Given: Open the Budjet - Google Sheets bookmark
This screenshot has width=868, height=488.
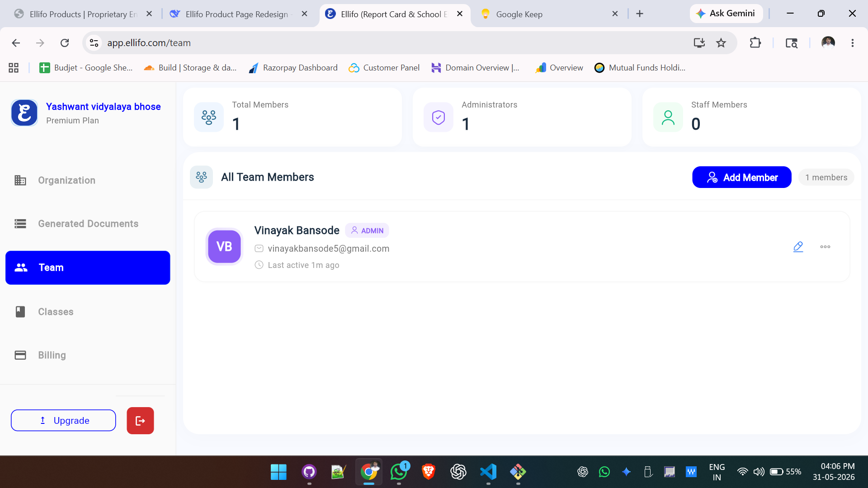Looking at the screenshot, I should pyautogui.click(x=86, y=68).
